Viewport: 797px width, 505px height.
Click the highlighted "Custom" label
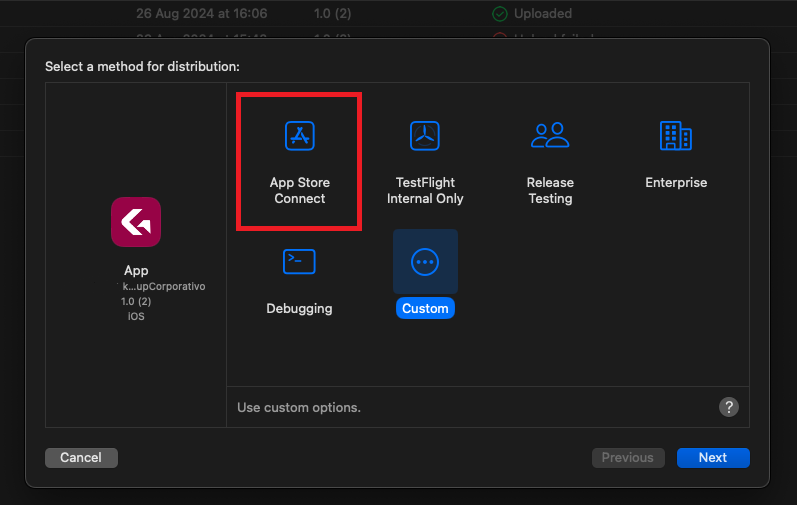click(x=425, y=308)
